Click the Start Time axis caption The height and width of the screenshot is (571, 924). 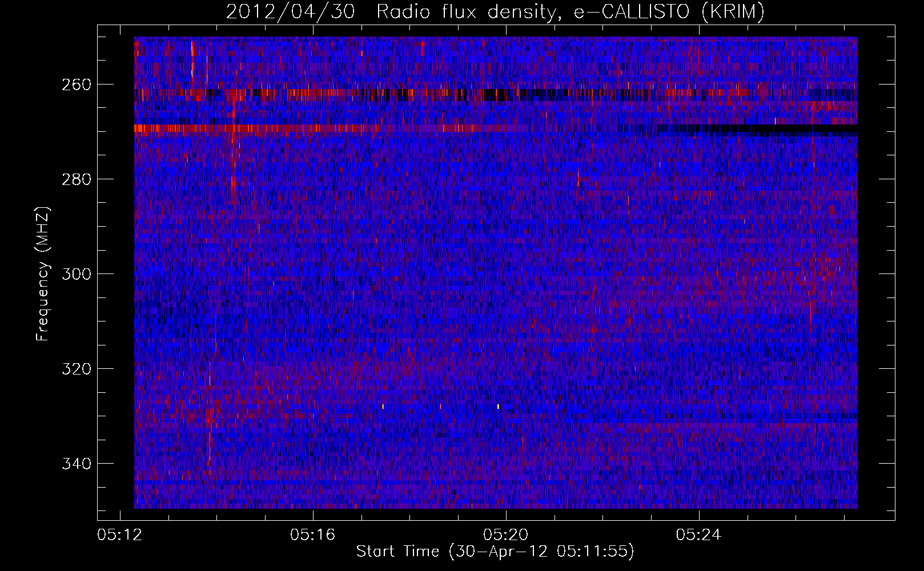(495, 552)
